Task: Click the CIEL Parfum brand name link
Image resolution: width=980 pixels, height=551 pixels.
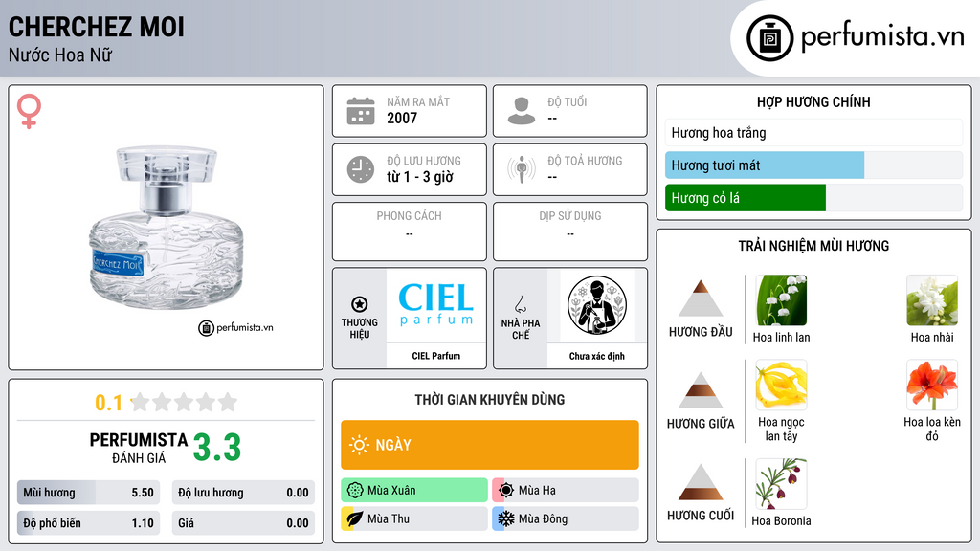Action: pyautogui.click(x=435, y=356)
